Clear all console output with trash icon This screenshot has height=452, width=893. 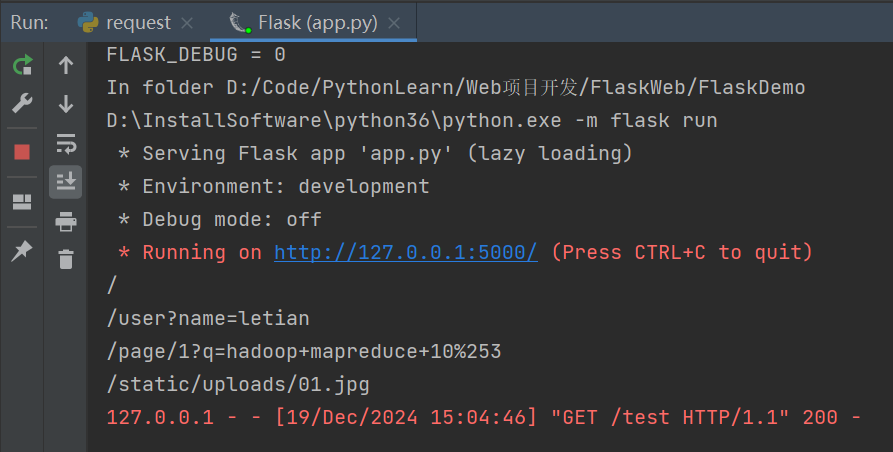pyautogui.click(x=66, y=259)
